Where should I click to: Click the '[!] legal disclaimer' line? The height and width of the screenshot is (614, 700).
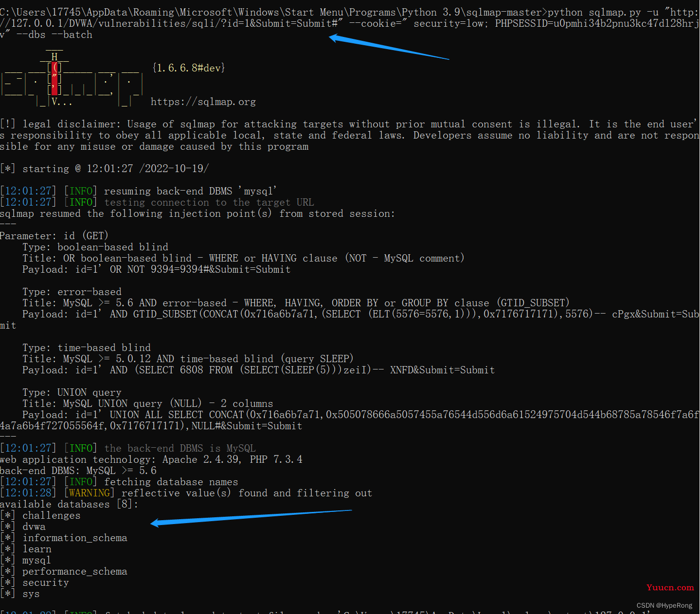pos(350,135)
